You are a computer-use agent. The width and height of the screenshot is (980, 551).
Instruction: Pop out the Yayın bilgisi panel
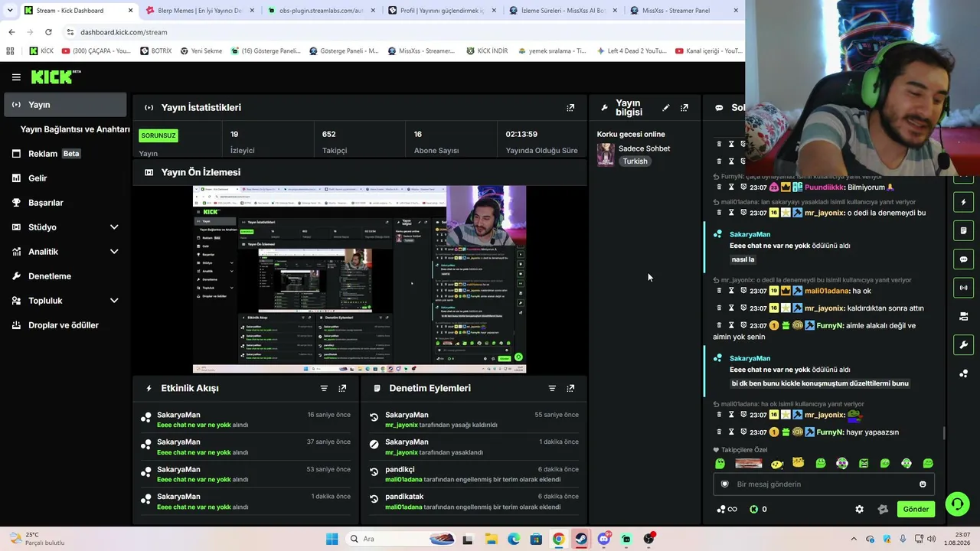tap(684, 108)
